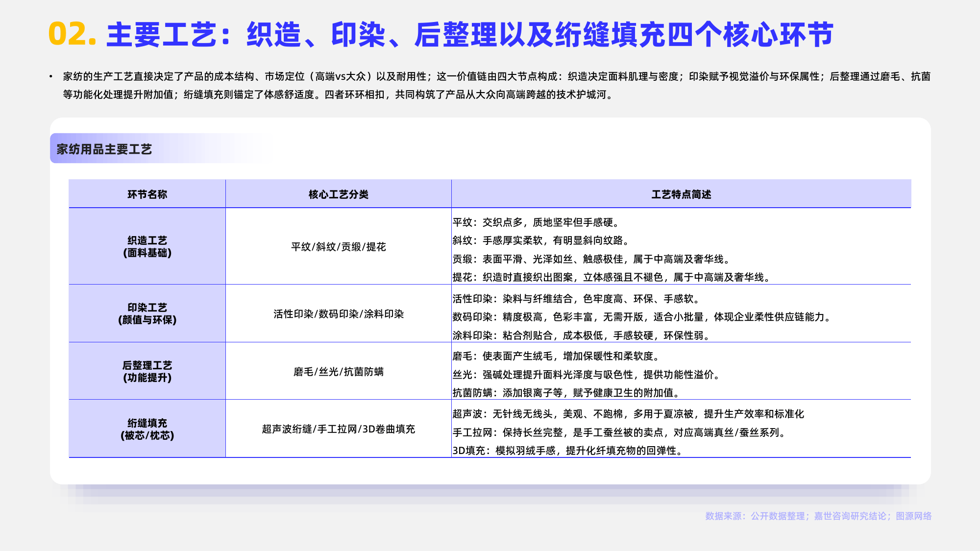This screenshot has height=551, width=980.
Task: Click the orange 02. number in title
Action: [72, 34]
